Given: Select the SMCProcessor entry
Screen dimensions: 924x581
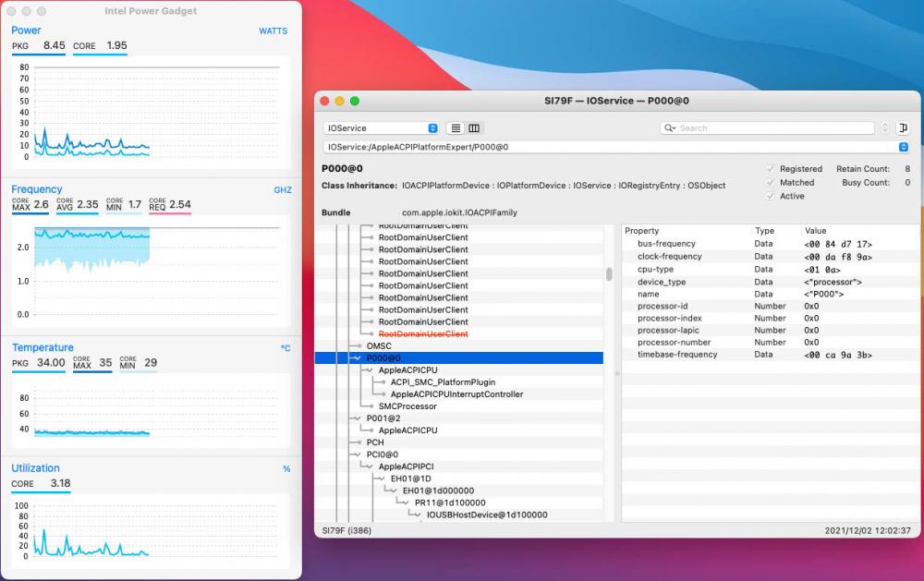Looking at the screenshot, I should tap(407, 406).
